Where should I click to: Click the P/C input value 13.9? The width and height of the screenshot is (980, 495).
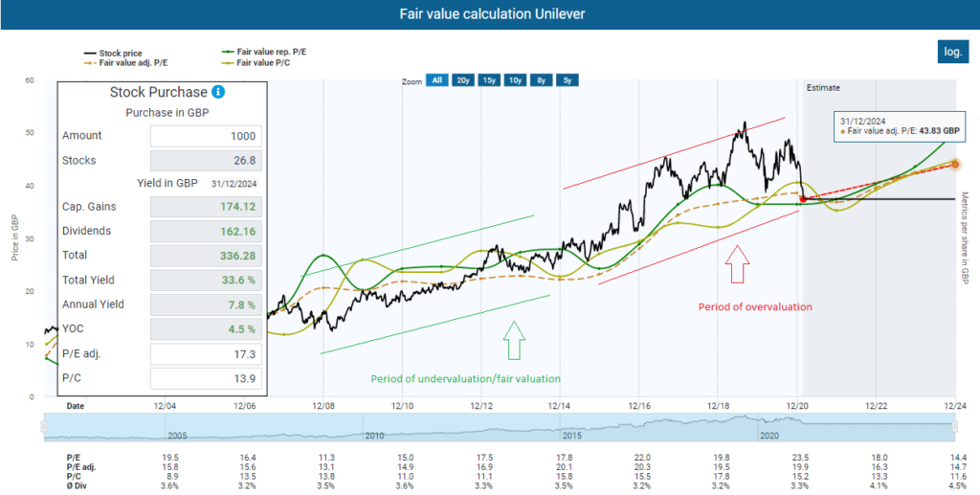[x=207, y=379]
